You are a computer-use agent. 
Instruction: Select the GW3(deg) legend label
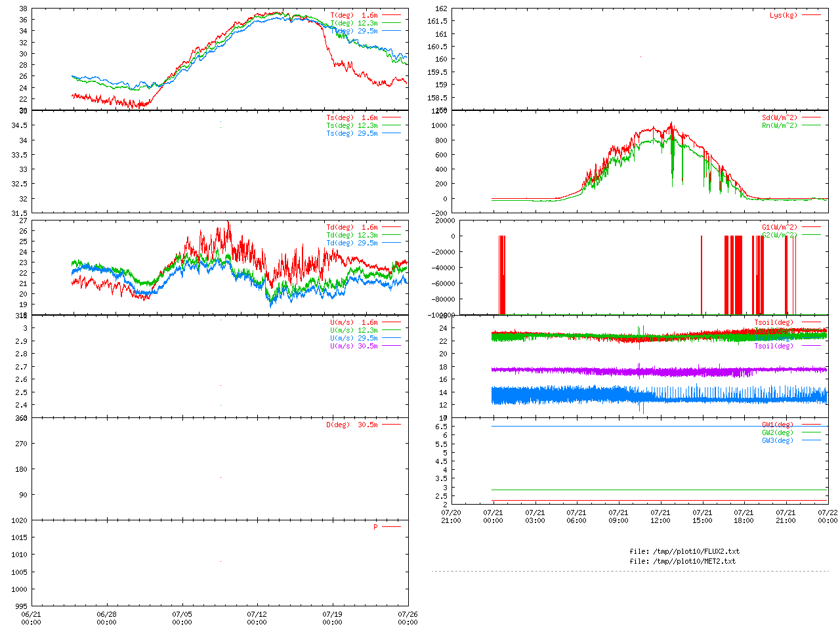pos(777,440)
